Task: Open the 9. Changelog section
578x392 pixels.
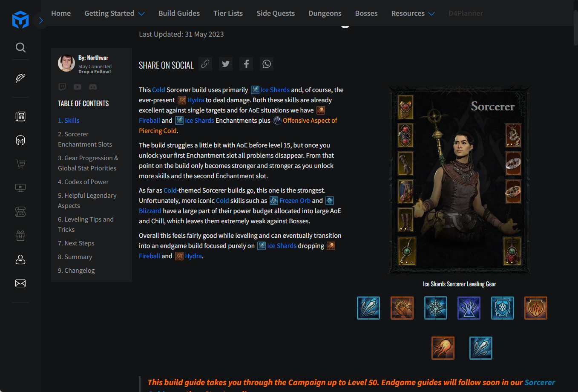Action: pyautogui.click(x=76, y=271)
